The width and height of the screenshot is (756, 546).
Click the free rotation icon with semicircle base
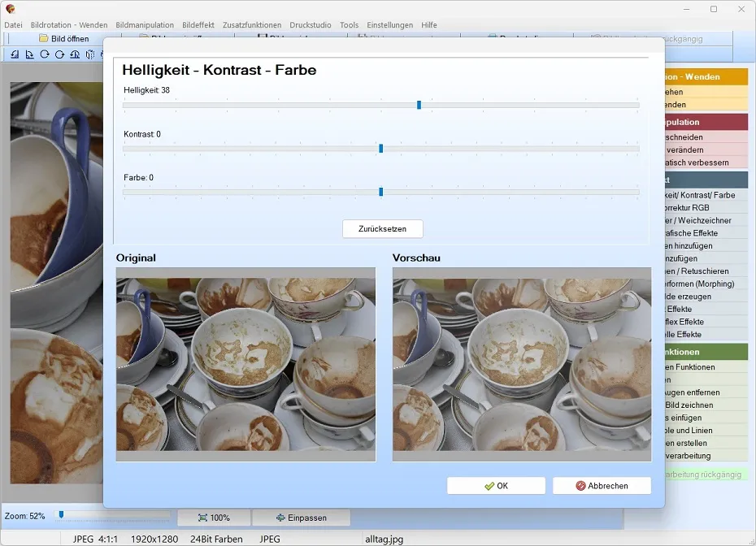pyautogui.click(x=75, y=54)
